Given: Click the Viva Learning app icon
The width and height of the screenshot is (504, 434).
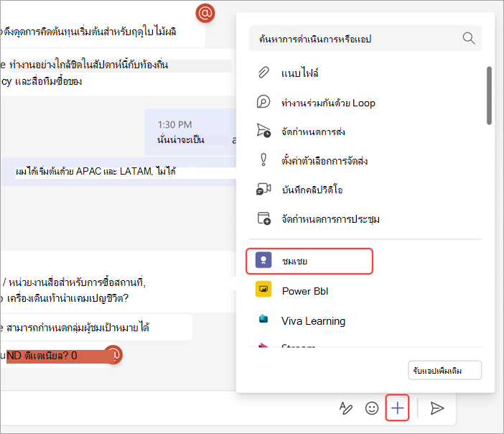Looking at the screenshot, I should pyautogui.click(x=263, y=319).
